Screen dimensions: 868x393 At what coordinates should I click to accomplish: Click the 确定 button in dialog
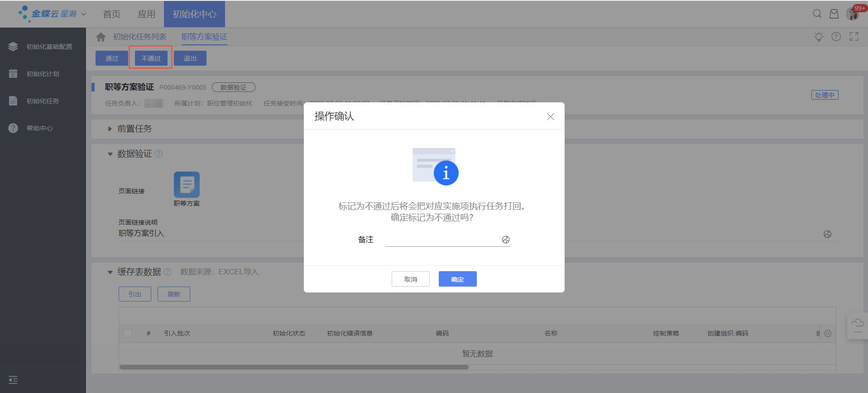(x=457, y=279)
